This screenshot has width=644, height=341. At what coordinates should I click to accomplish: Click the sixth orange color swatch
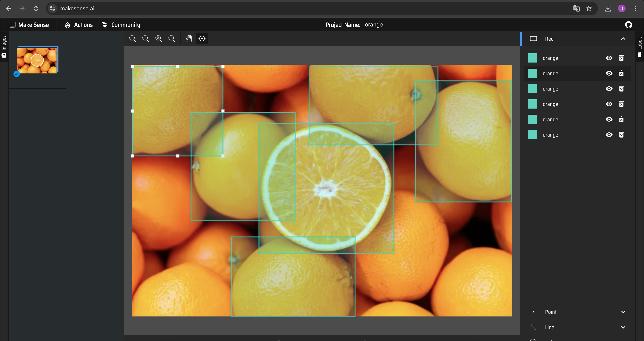532,135
